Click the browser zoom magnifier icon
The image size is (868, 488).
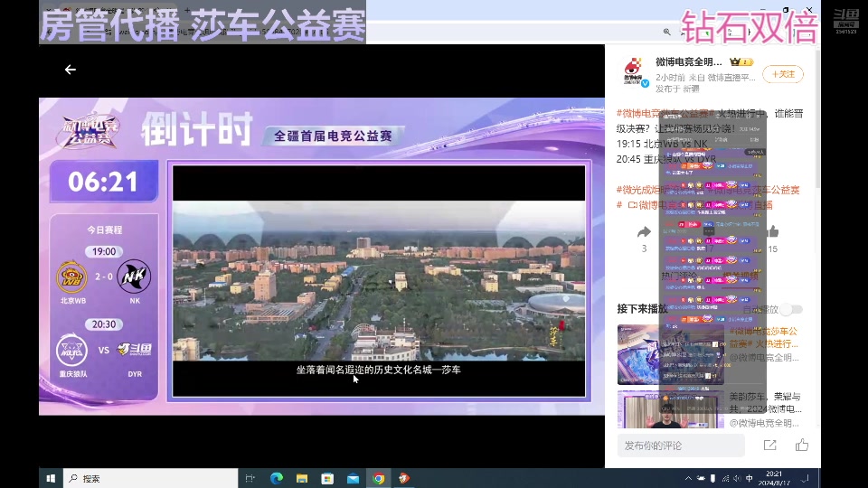[667, 33]
